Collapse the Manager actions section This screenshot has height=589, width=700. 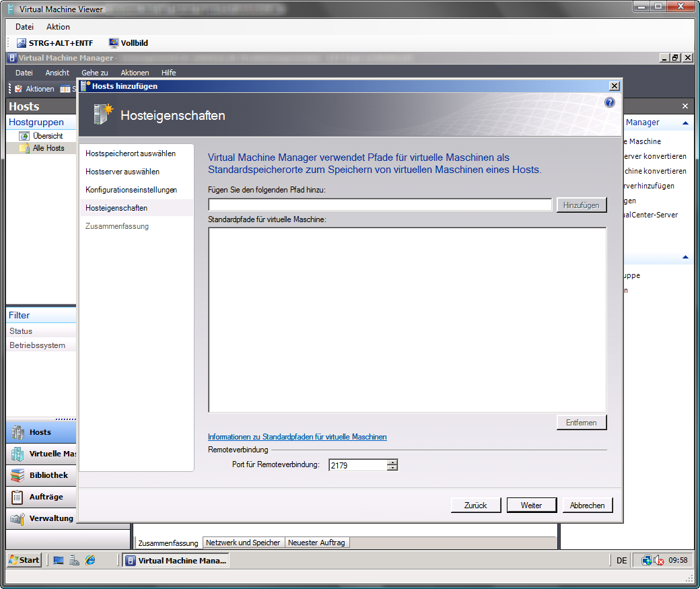(685, 123)
